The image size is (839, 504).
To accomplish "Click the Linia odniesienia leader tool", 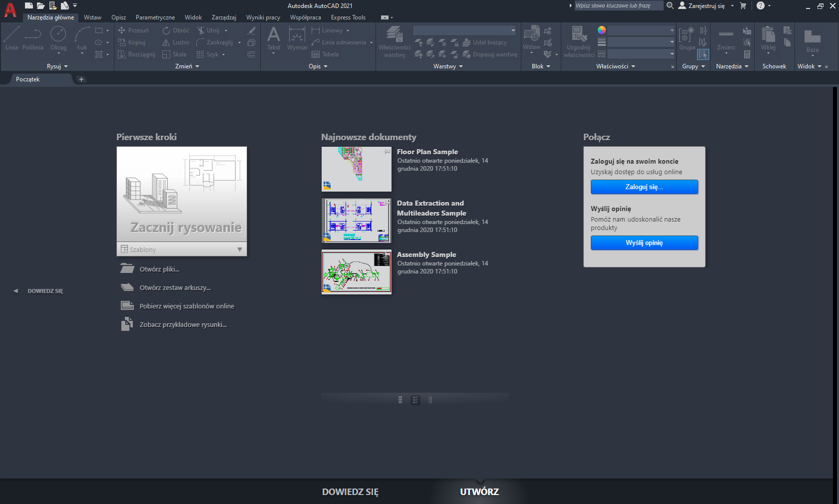I will (x=339, y=42).
